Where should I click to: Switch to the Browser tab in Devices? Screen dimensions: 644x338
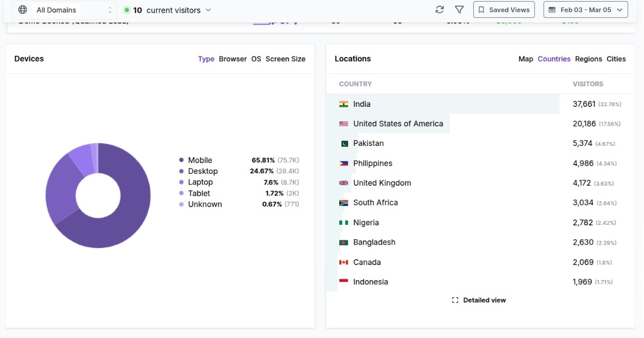(x=232, y=59)
